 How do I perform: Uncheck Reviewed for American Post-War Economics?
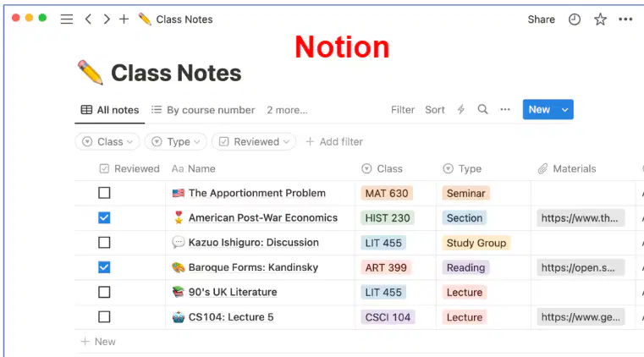coord(104,218)
